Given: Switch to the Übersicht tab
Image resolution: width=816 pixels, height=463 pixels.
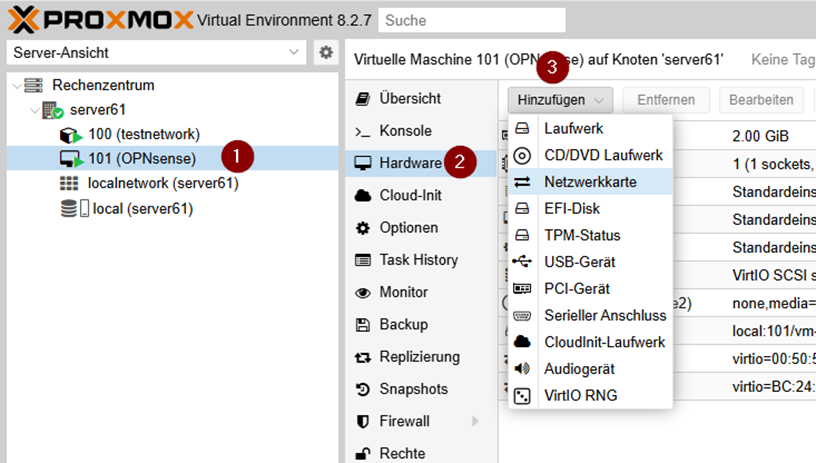Looking at the screenshot, I should [420, 98].
